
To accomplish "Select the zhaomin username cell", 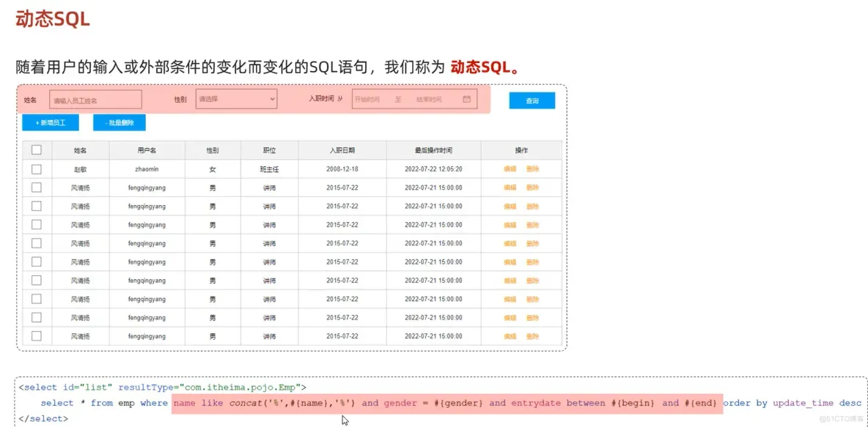I will [x=147, y=169].
